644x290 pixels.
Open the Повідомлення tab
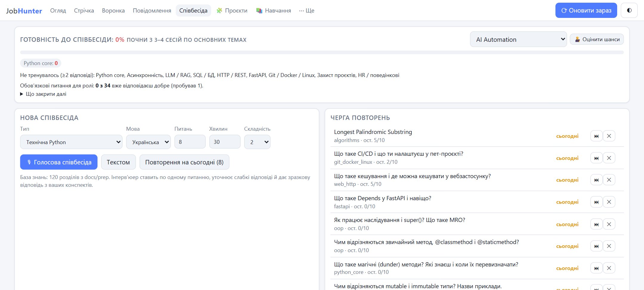(152, 10)
